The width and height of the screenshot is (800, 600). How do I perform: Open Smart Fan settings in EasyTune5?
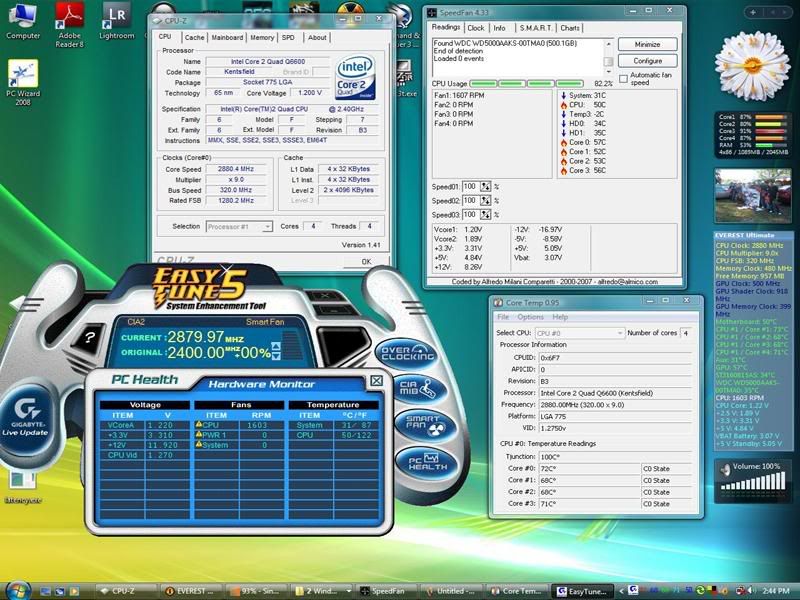point(422,426)
